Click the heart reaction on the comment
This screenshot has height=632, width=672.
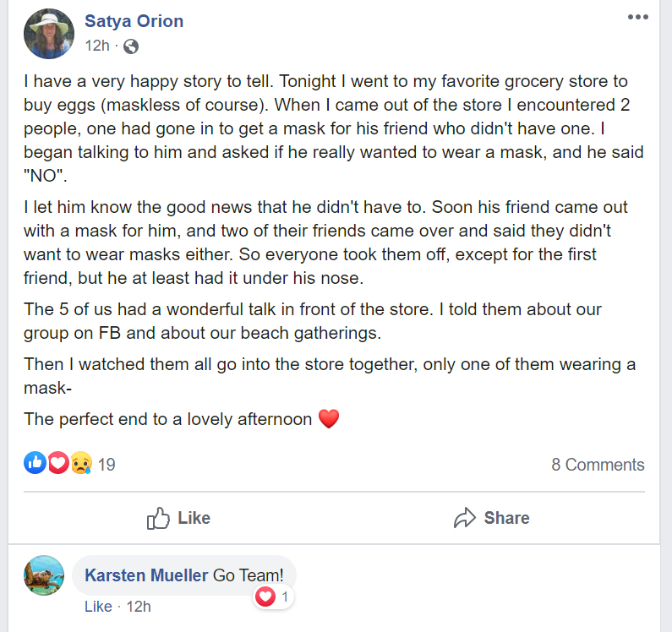265,597
